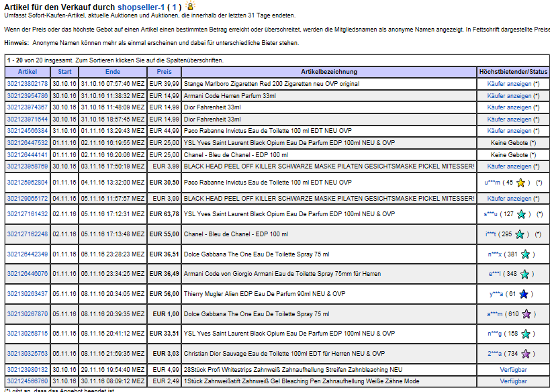
Task: Open bidder n***g profile link
Action: (494, 334)
